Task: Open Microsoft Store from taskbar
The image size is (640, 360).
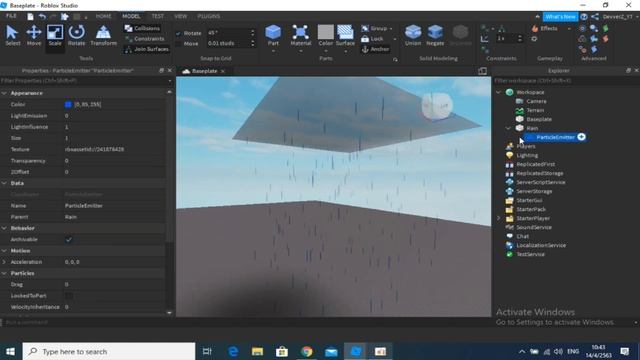Action: [282, 351]
